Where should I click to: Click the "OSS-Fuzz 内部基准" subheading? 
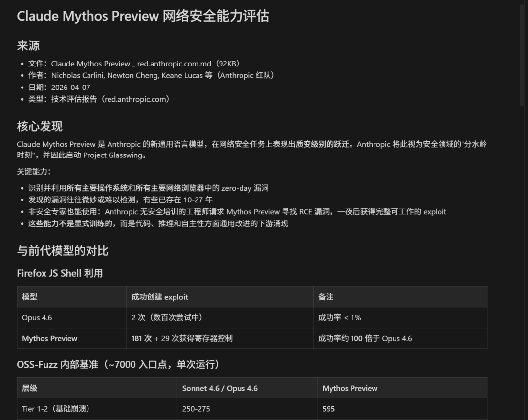(118, 364)
